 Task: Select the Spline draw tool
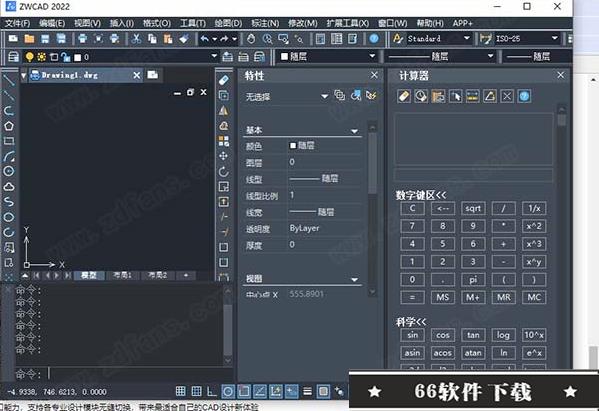pos(9,202)
